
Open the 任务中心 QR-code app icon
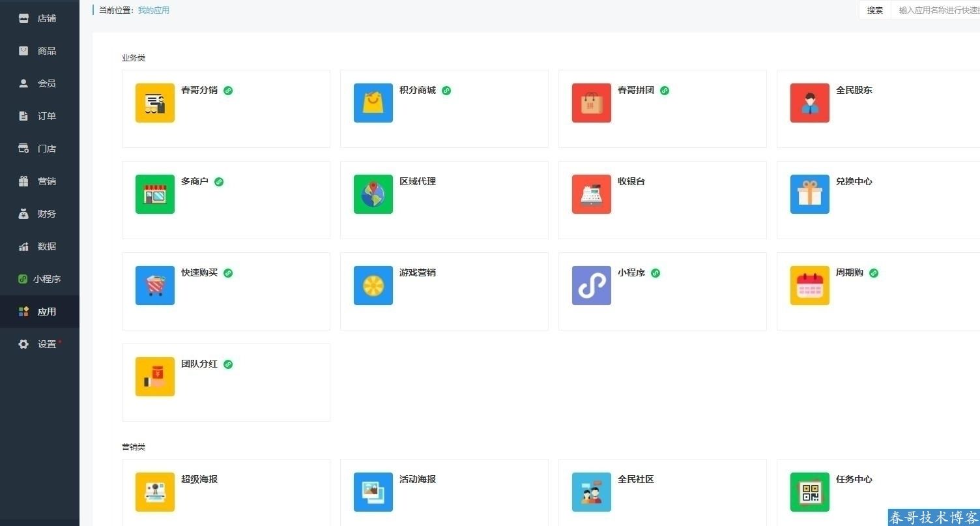[809, 491]
